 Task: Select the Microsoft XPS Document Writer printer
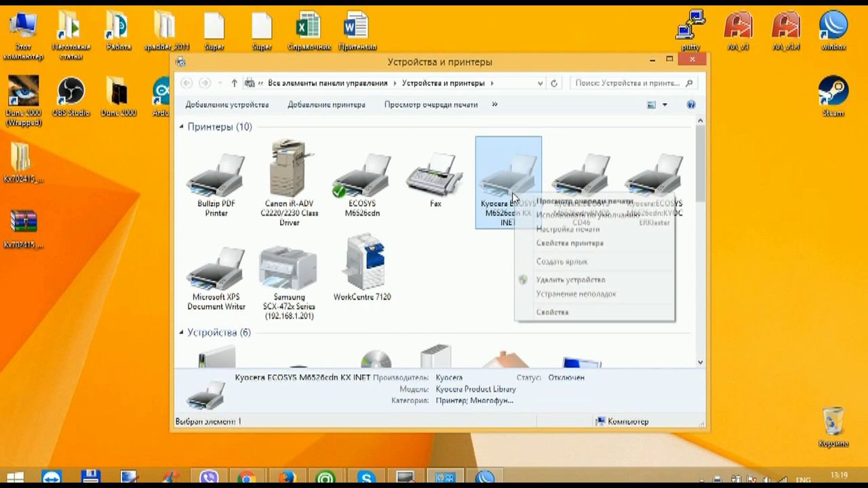point(216,278)
